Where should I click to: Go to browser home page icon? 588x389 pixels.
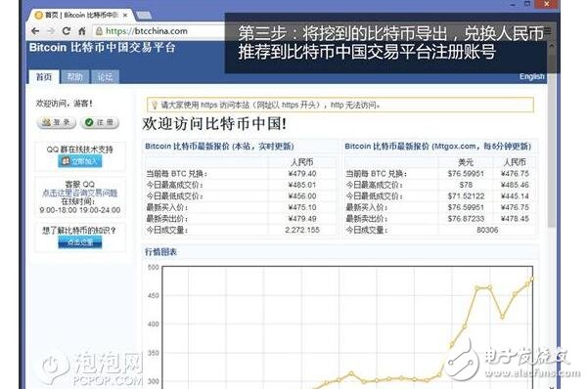coord(82,31)
